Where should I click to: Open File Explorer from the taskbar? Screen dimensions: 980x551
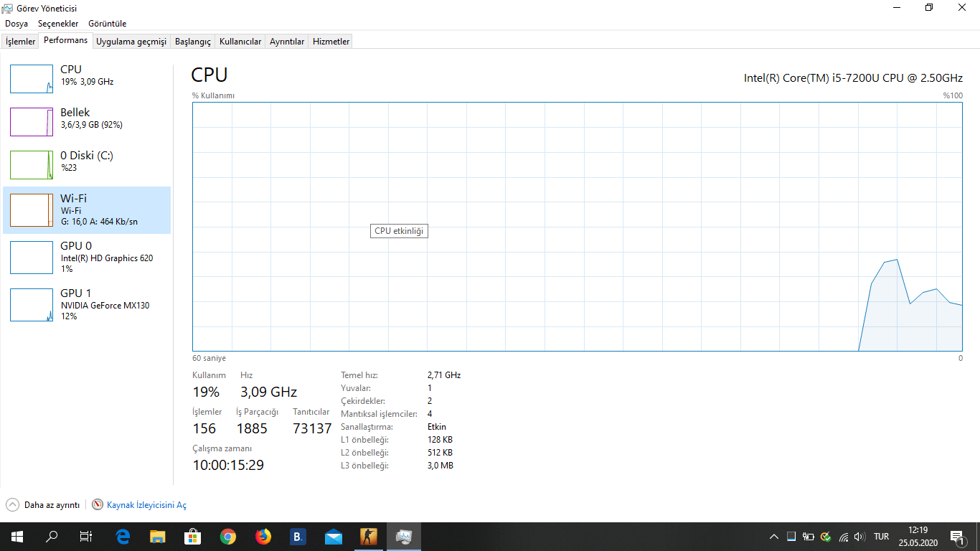click(x=158, y=537)
